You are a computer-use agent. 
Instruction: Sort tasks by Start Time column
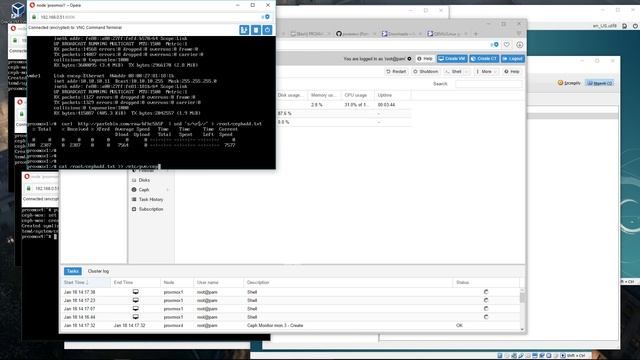86,282
